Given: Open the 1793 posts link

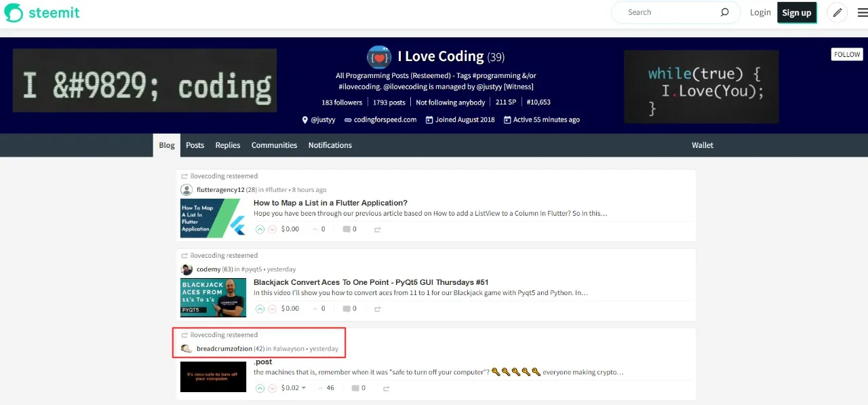Looking at the screenshot, I should click(x=389, y=102).
